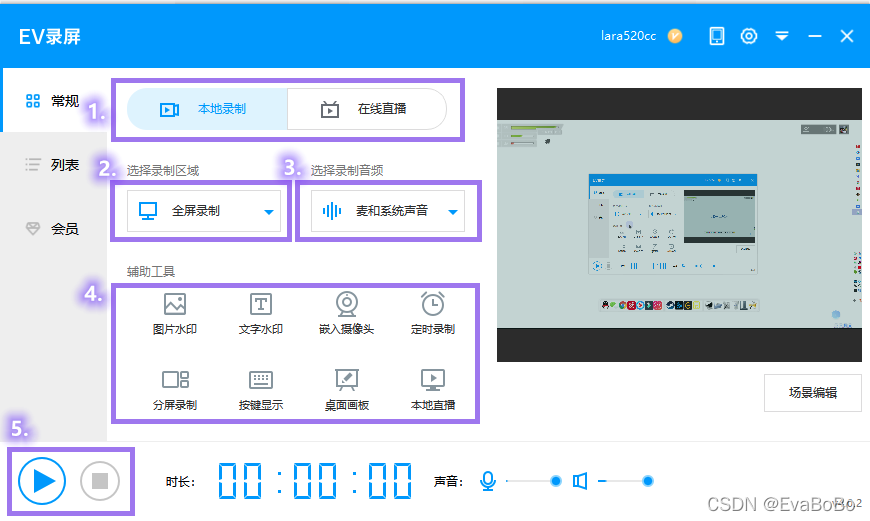Select the 分屏录制 split-screen recording tool
Image resolution: width=870 pixels, height=521 pixels.
coord(175,390)
